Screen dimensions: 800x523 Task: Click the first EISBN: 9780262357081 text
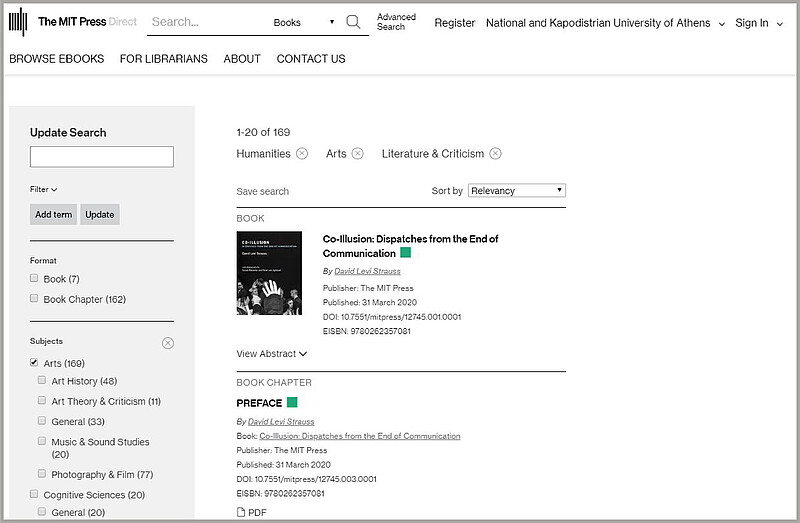[x=367, y=331]
